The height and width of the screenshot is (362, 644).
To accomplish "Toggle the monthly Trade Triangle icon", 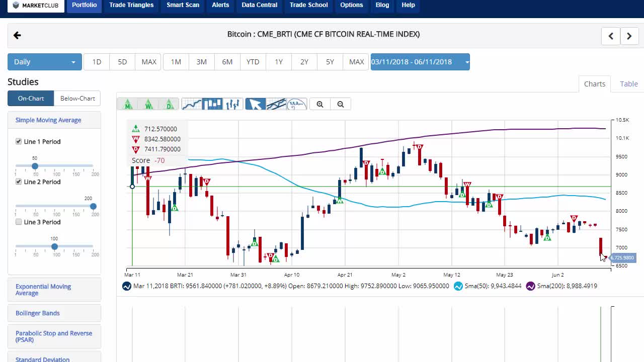I will tap(127, 104).
